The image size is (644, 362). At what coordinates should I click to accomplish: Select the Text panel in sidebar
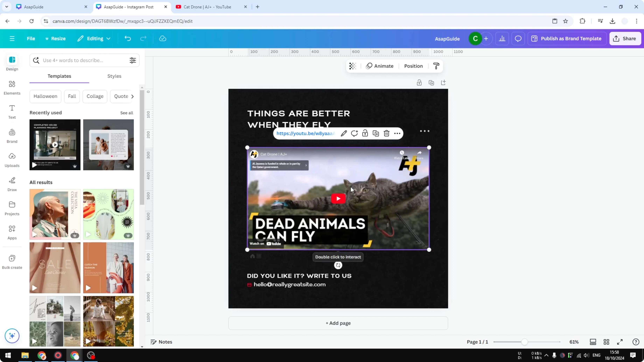point(12,111)
